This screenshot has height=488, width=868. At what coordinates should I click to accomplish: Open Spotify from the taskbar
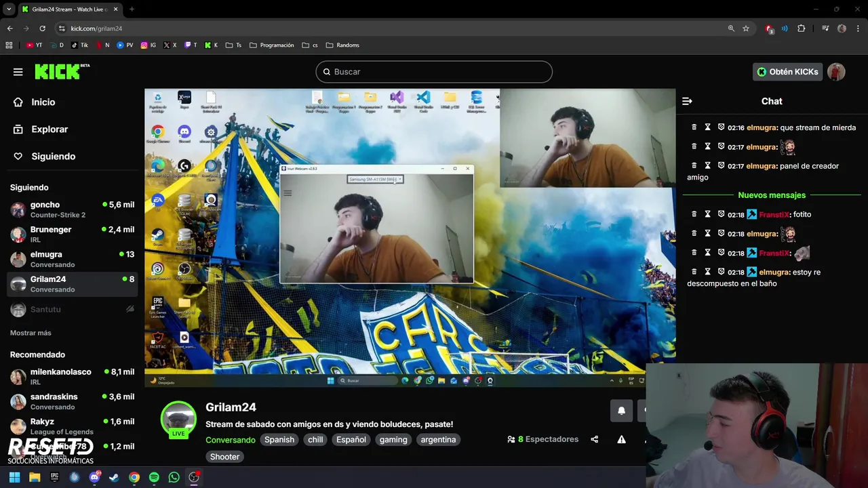(154, 477)
